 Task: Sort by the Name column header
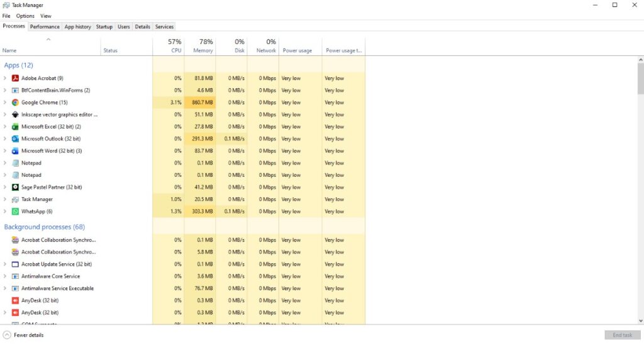point(50,46)
